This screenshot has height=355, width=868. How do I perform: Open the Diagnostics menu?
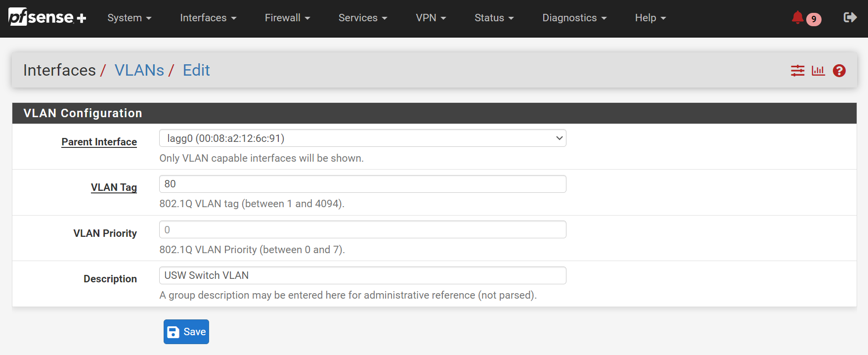pyautogui.click(x=574, y=18)
